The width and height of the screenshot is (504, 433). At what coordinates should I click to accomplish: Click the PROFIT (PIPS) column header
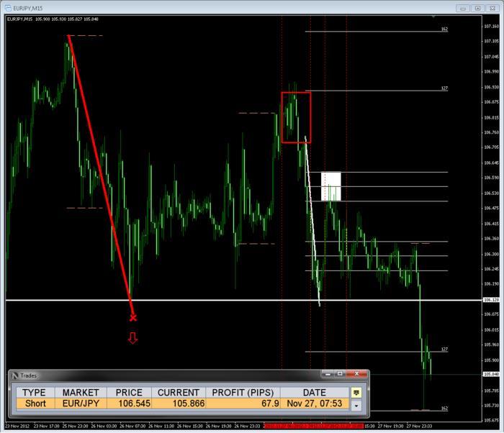click(x=243, y=393)
